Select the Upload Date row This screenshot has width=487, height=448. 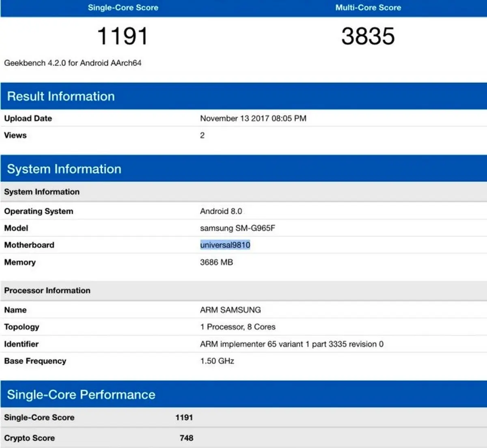click(28, 118)
